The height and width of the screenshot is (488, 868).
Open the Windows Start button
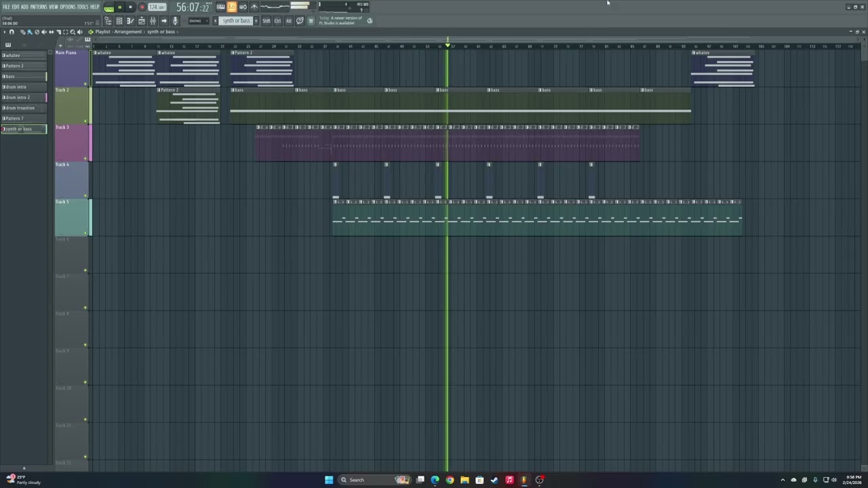tap(329, 480)
